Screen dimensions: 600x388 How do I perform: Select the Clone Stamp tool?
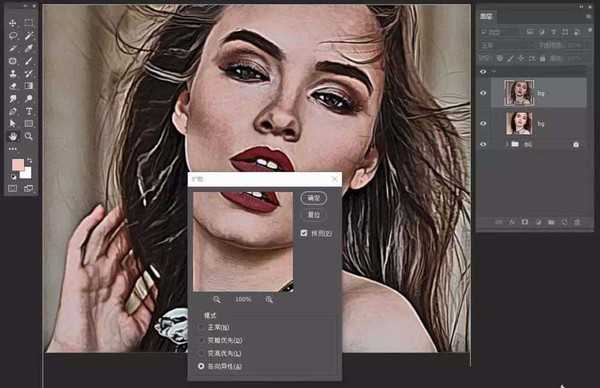coord(13,73)
